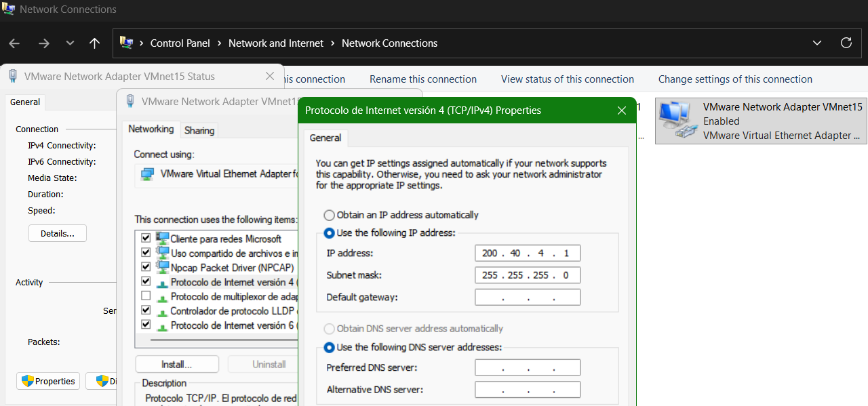The height and width of the screenshot is (406, 868).
Task: Switch to the Sharing tab
Action: pos(199,130)
